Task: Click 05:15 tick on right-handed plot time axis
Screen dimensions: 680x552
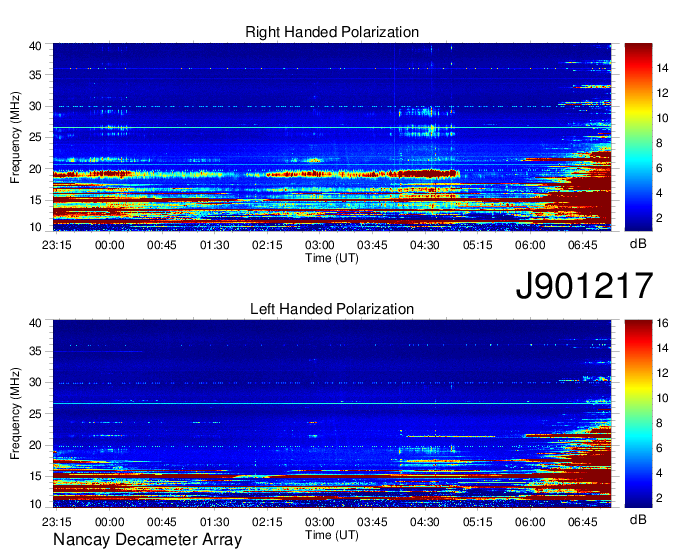Action: click(x=477, y=245)
